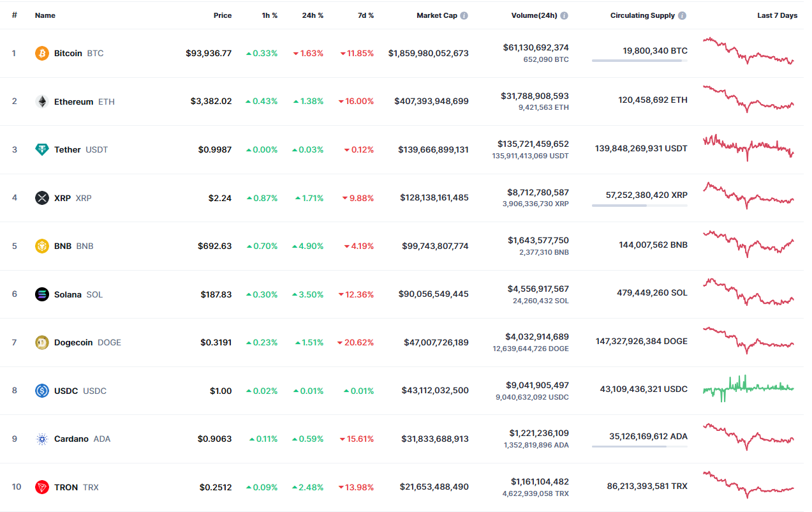Open the Dogecoin DOGE name link

click(x=87, y=342)
